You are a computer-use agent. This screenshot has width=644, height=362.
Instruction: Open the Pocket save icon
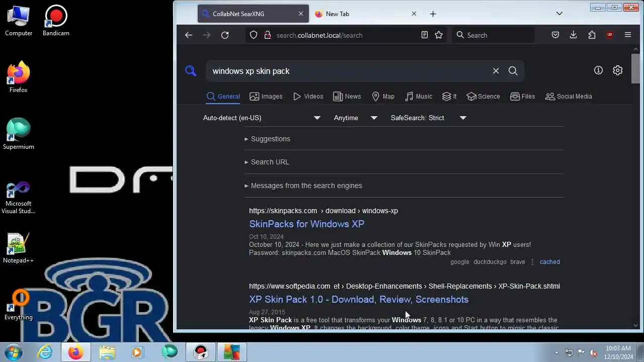[555, 35]
